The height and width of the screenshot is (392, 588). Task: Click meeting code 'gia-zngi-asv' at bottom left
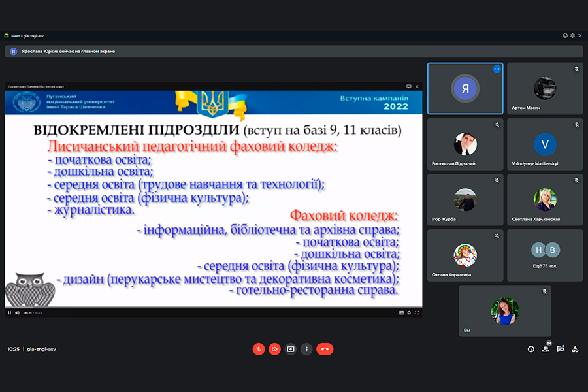tap(41, 349)
